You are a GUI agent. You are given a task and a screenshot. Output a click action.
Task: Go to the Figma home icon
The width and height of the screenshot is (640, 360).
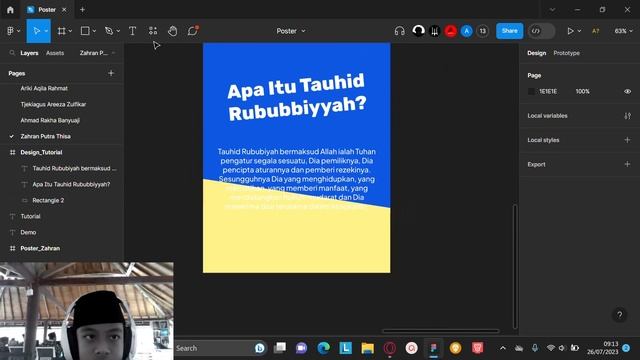coord(10,10)
